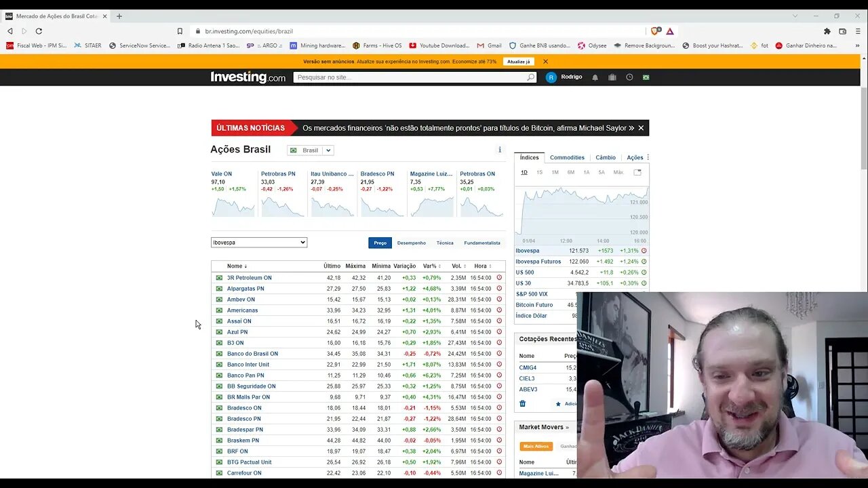
Task: Set chart range to 1S
Action: tap(540, 172)
